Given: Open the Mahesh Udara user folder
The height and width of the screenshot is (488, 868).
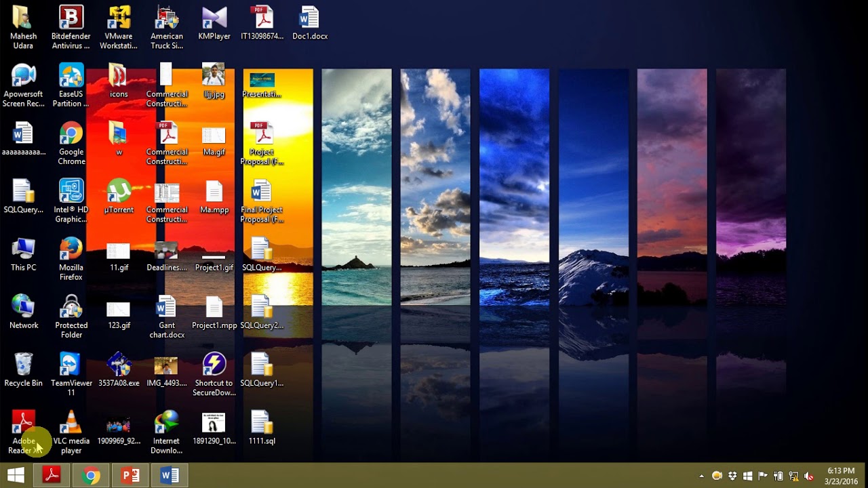Looking at the screenshot, I should [23, 27].
